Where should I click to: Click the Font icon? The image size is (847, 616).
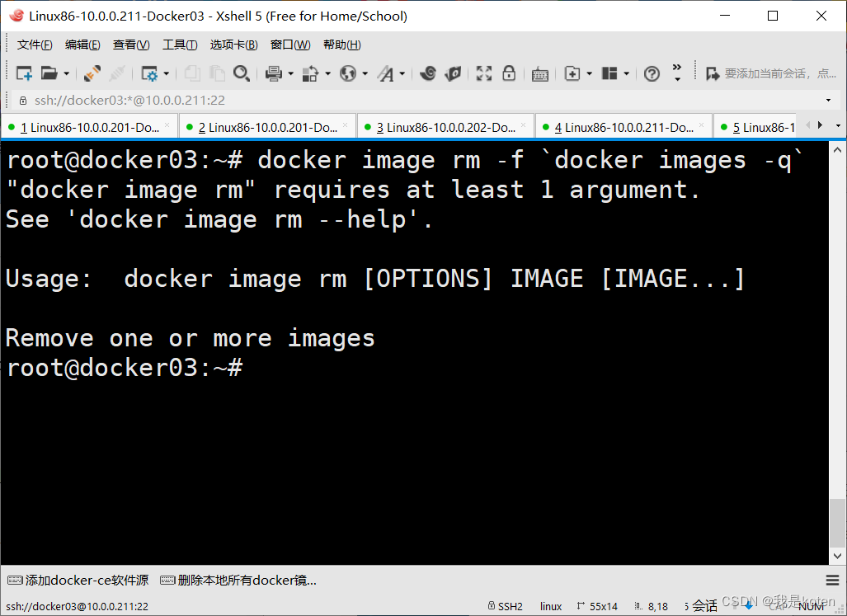(x=386, y=73)
